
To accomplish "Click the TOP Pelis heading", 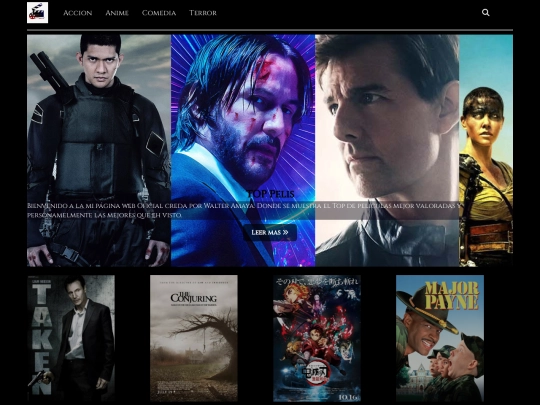I will tap(271, 194).
